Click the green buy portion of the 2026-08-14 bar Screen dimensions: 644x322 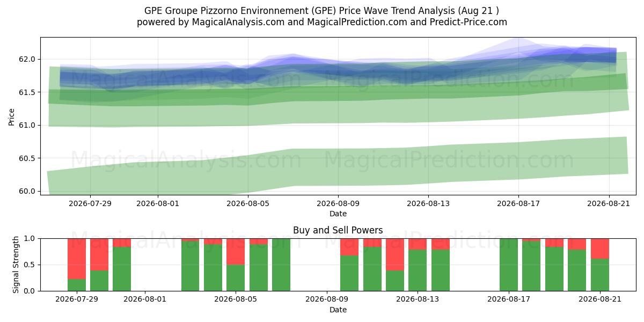point(441,270)
